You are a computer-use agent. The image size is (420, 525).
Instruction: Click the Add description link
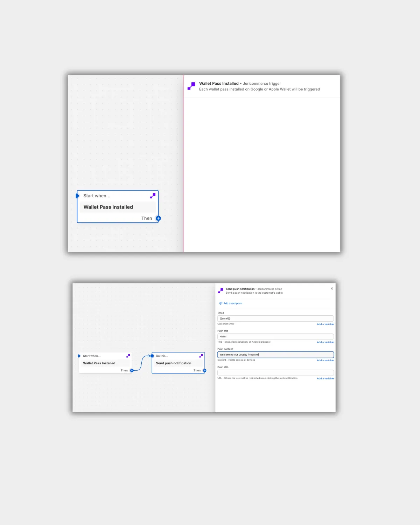[232, 303]
